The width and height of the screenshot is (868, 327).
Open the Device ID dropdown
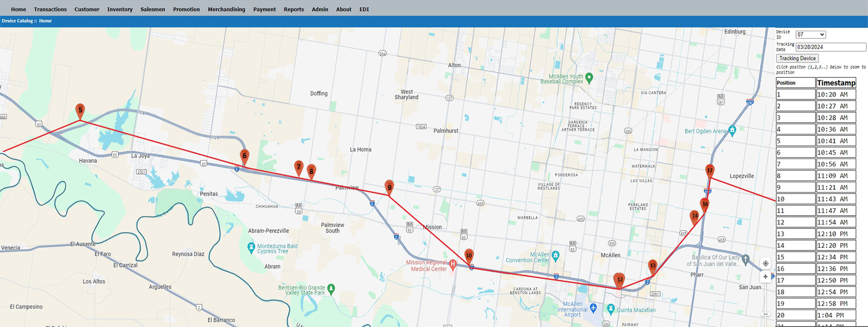click(810, 35)
